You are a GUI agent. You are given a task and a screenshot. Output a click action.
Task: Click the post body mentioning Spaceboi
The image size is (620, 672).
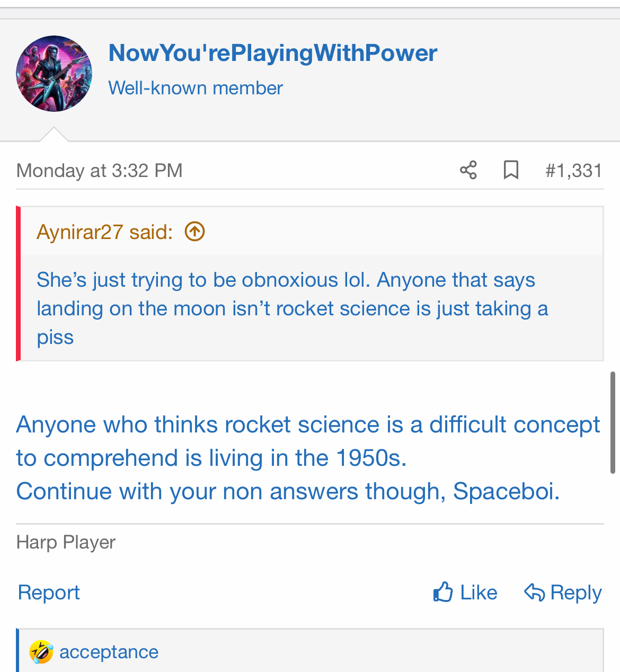coord(288,491)
